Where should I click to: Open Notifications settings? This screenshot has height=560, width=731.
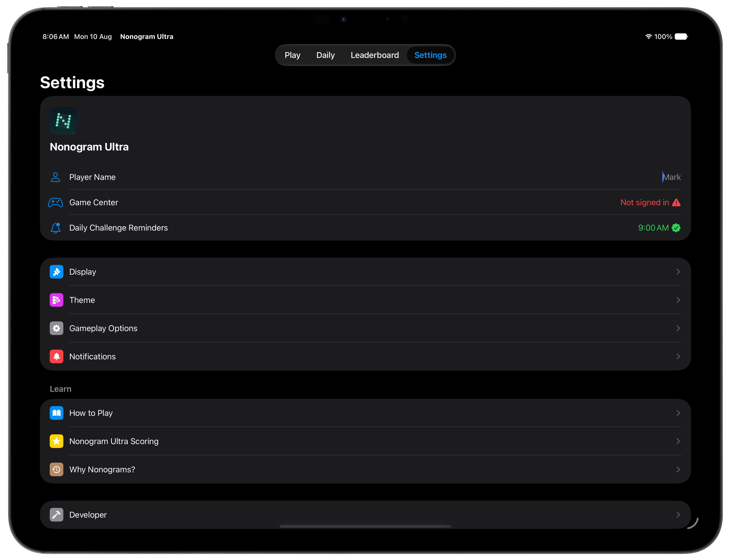(365, 356)
